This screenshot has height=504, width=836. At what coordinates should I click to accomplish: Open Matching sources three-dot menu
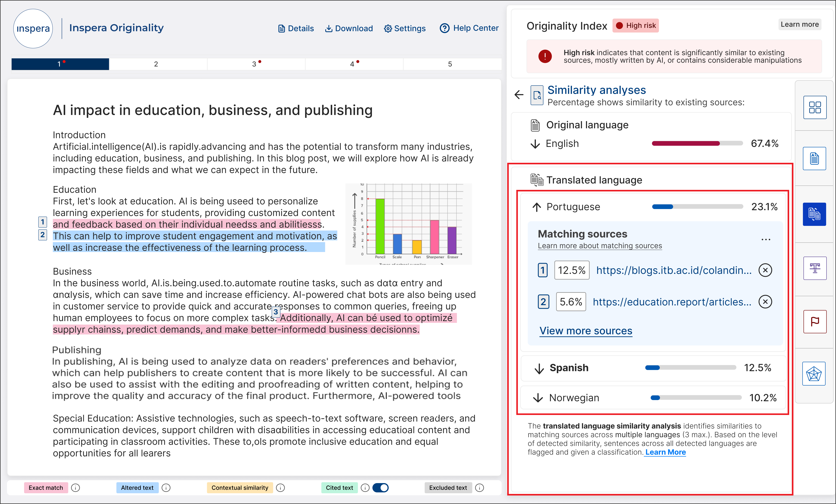(766, 239)
